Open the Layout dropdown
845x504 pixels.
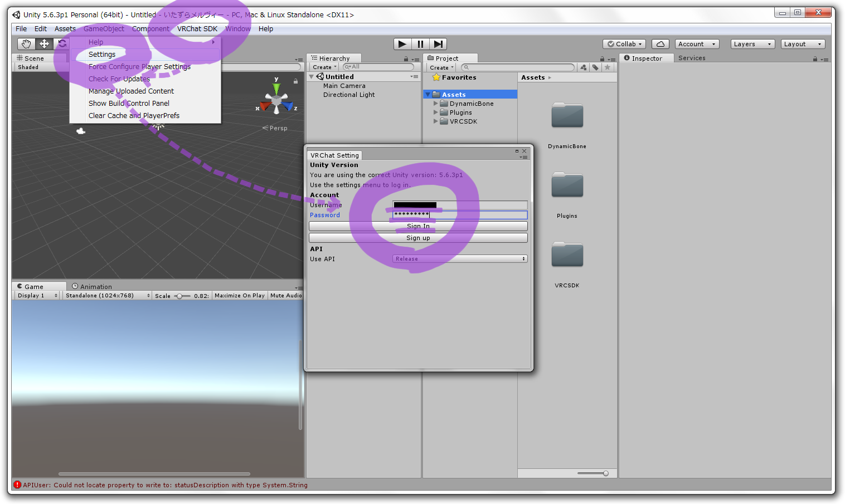click(803, 44)
